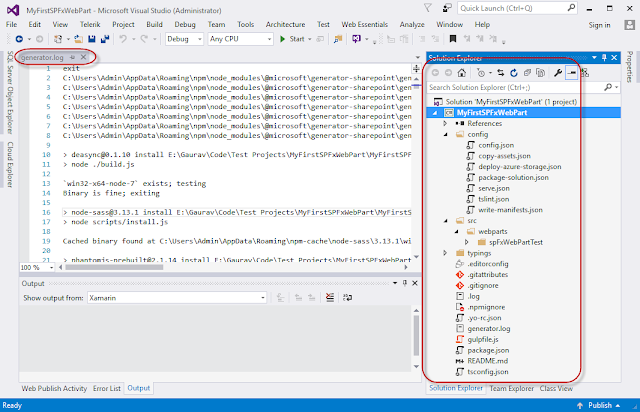Viewport: 640px width, 412px height.
Task: Open the Show output from Xamarin dropdown
Action: click(177, 298)
